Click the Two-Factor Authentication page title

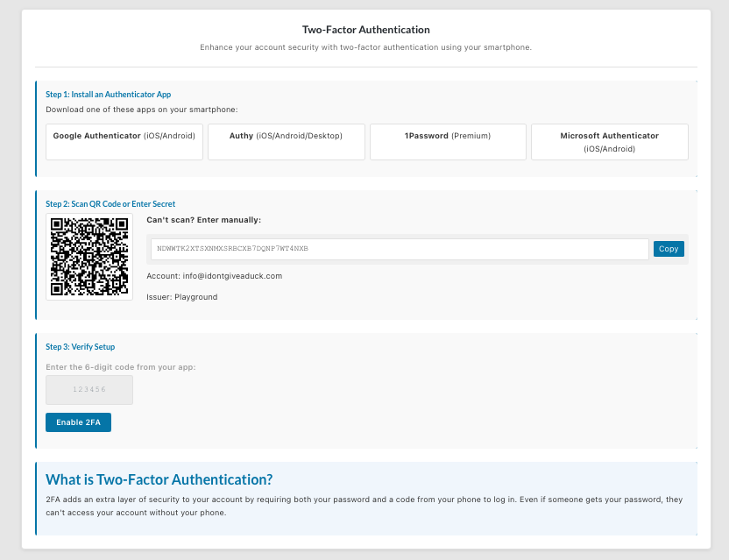(x=365, y=30)
